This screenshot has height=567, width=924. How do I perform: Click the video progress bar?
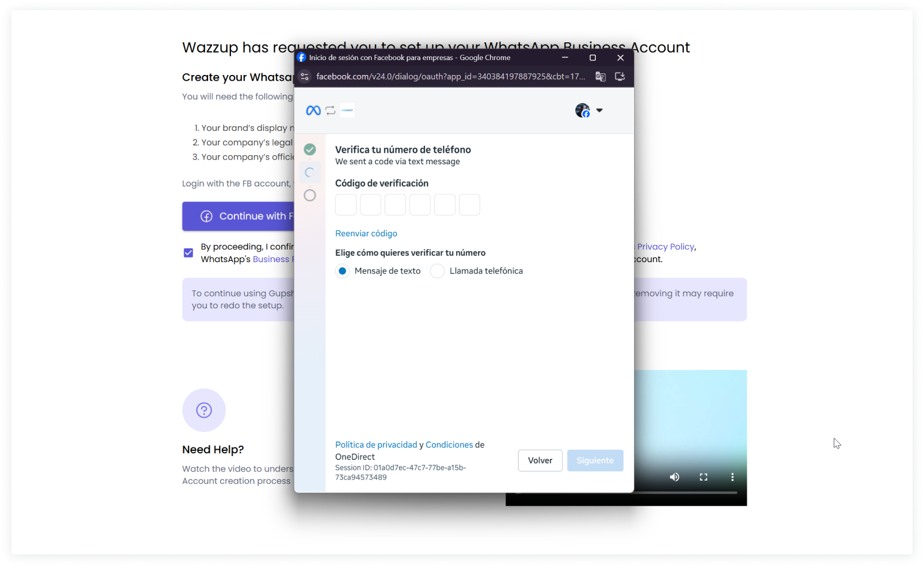[626, 493]
